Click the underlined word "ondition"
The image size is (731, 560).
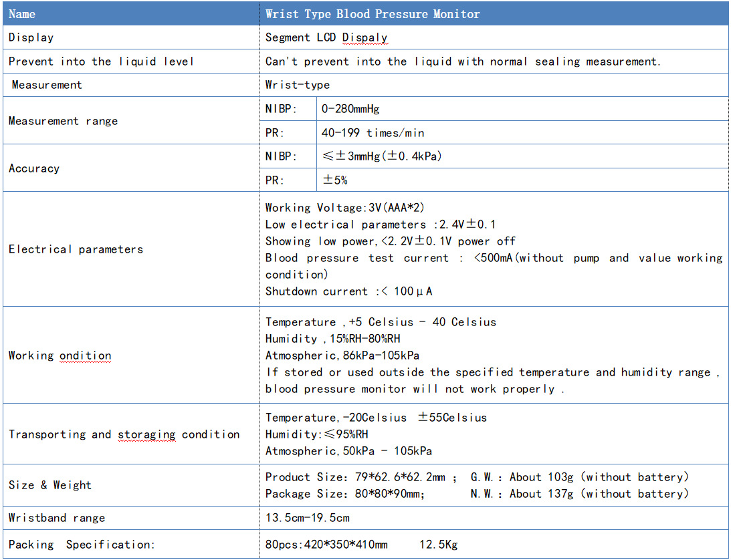click(x=86, y=356)
